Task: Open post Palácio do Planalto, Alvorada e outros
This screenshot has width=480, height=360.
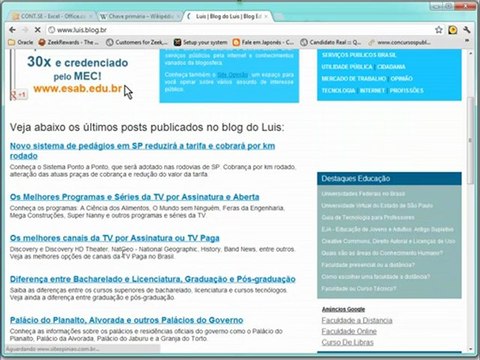Action: (126, 320)
